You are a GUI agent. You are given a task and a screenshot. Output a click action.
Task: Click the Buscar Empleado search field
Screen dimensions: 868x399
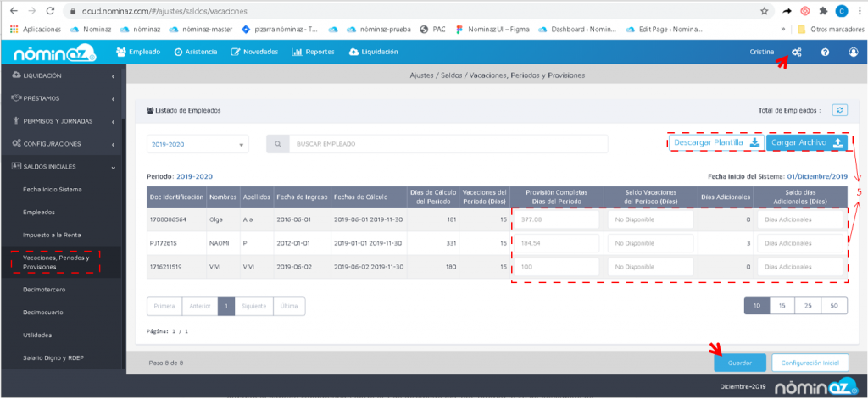[449, 144]
